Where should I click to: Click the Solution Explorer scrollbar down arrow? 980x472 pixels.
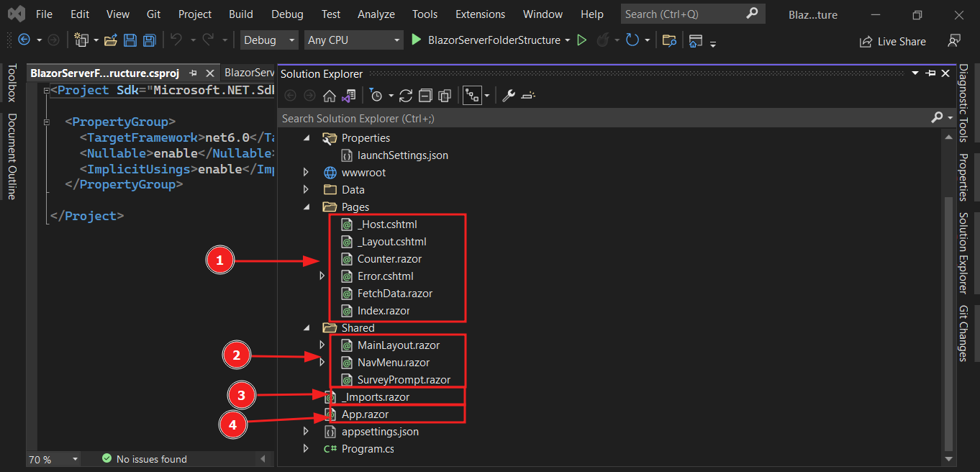click(x=948, y=458)
